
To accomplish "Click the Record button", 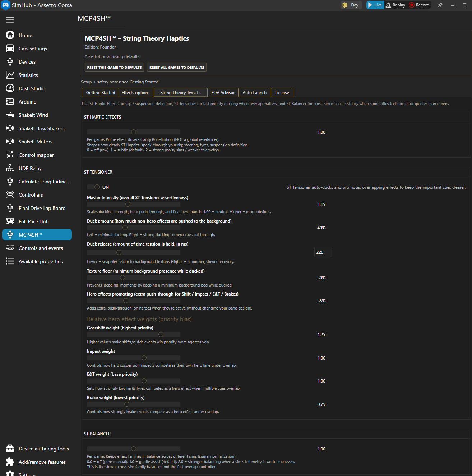I will click(x=419, y=5).
